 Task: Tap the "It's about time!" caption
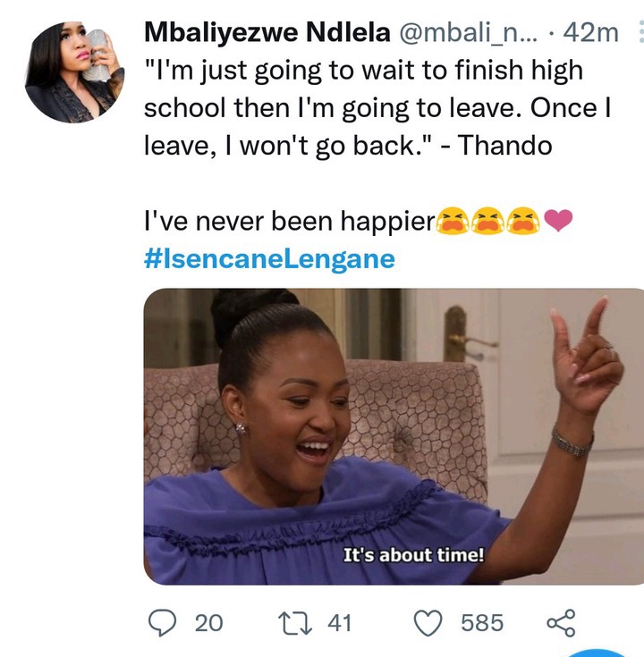[413, 555]
